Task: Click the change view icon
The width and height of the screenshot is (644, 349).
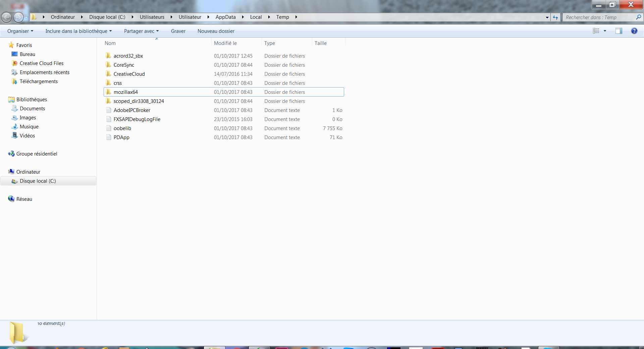Action: coord(596,31)
